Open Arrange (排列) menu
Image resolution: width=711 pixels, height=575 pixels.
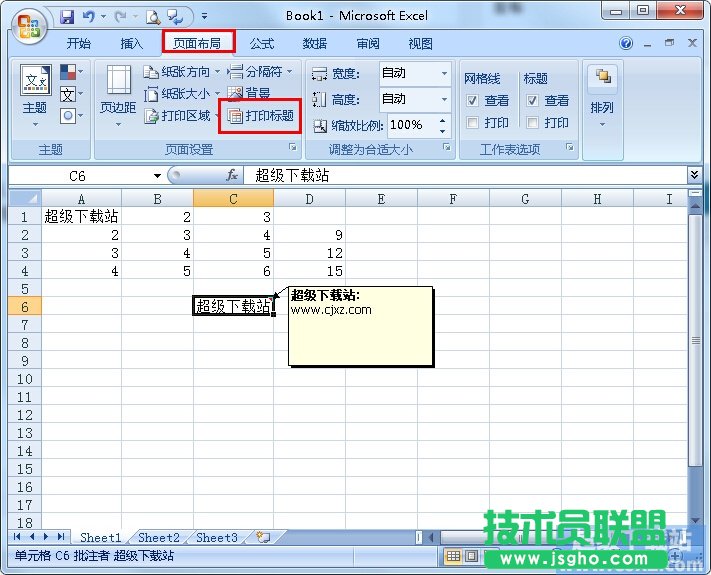[x=602, y=96]
